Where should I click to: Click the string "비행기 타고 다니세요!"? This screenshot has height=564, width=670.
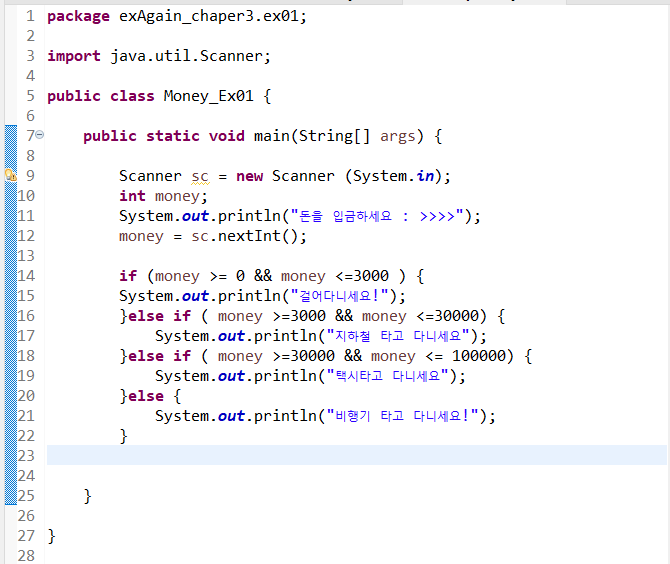(x=403, y=416)
